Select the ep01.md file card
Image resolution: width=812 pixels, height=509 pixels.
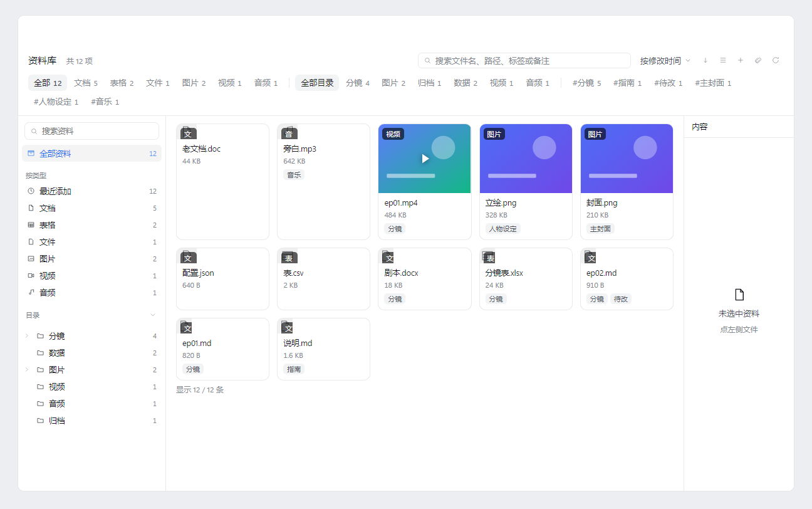click(222, 349)
